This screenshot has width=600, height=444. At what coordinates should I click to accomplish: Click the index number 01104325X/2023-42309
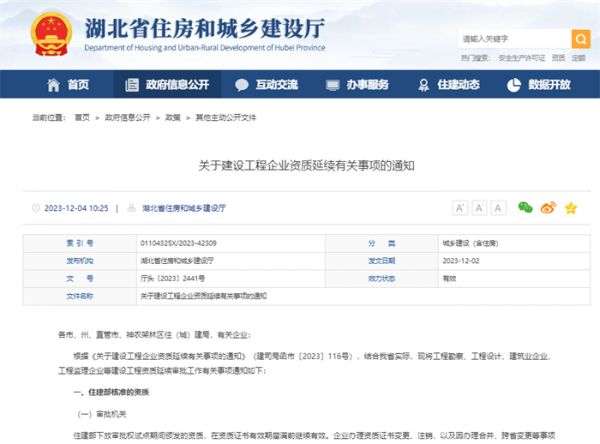click(x=178, y=243)
